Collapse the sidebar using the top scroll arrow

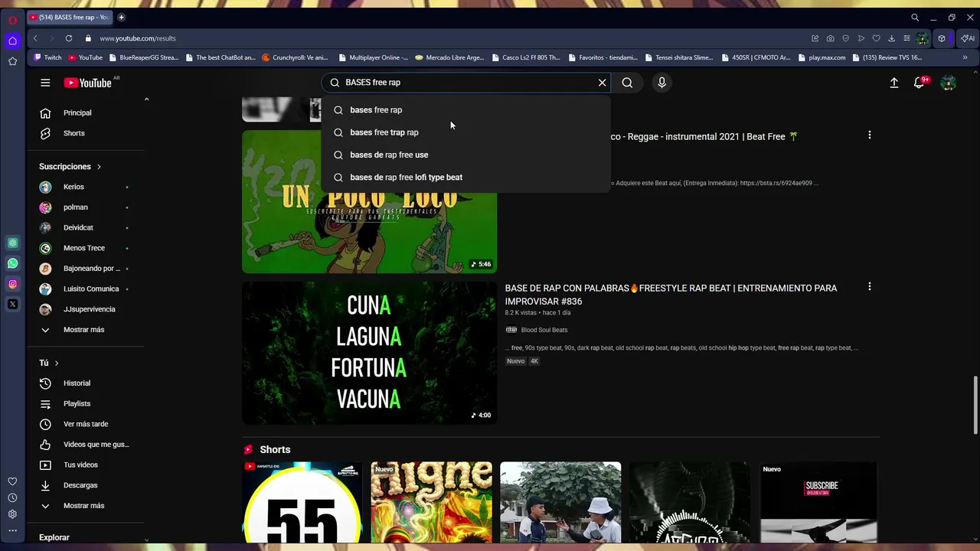coord(146,99)
